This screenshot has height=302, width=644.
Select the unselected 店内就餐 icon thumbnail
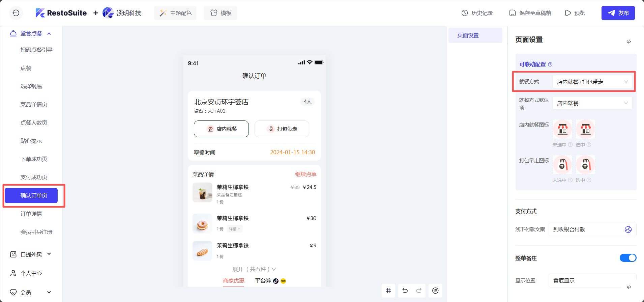(x=562, y=129)
